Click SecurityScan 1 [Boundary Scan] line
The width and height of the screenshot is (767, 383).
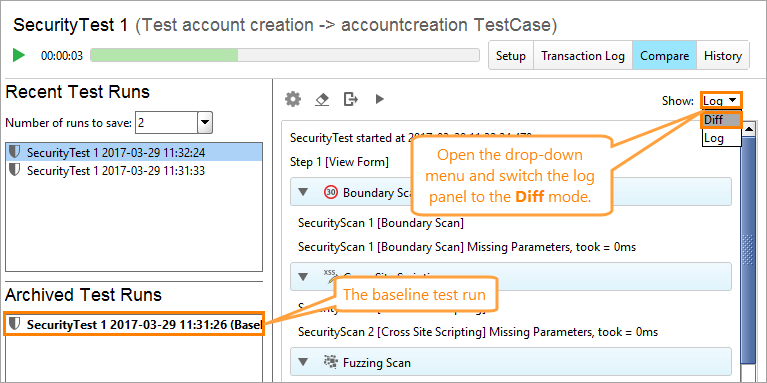click(x=381, y=224)
